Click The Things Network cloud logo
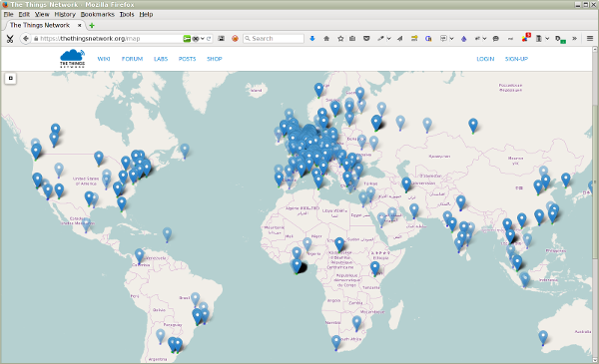This screenshot has height=364, width=599. point(72,59)
